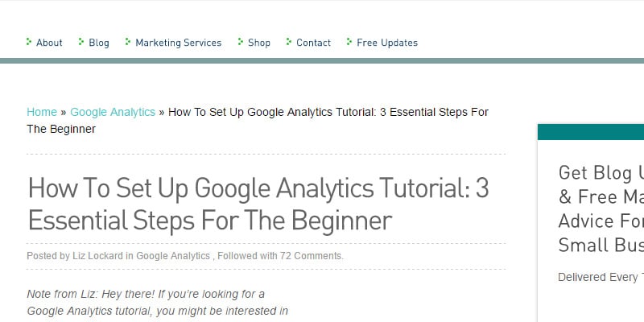Click the arrow icon before Marketing Services
644x322 pixels.
pos(128,41)
